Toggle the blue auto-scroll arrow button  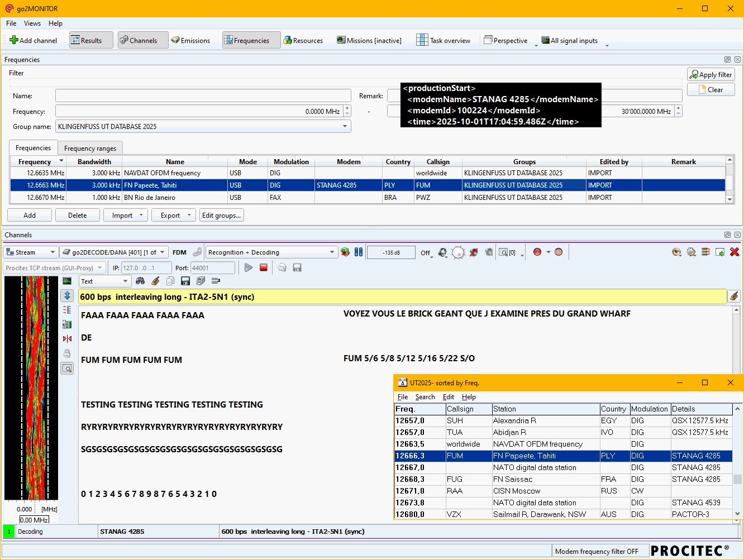point(67,296)
